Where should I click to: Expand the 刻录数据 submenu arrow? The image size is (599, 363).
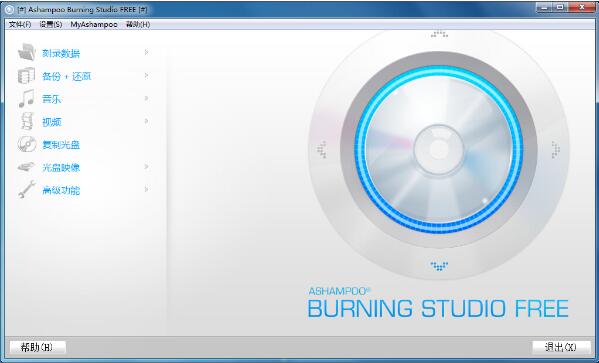tap(146, 52)
